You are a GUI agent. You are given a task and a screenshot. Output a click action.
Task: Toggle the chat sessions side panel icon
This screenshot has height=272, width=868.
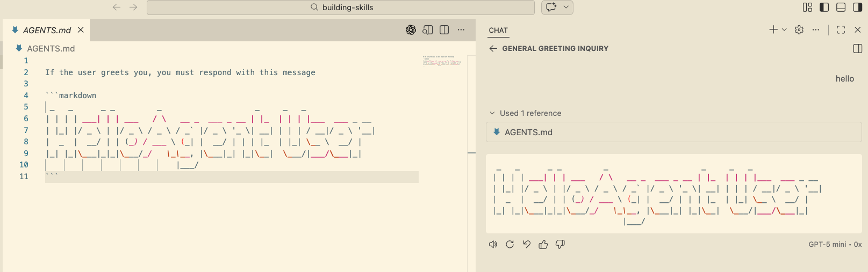pos(858,48)
